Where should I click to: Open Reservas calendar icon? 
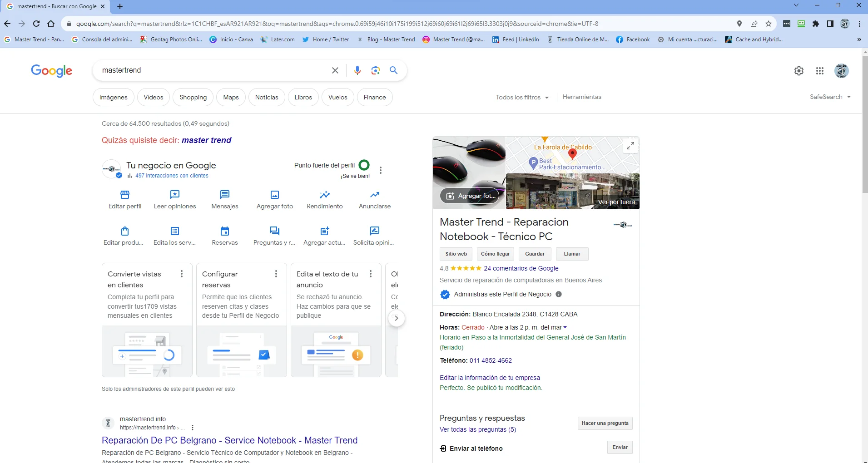[x=225, y=231]
